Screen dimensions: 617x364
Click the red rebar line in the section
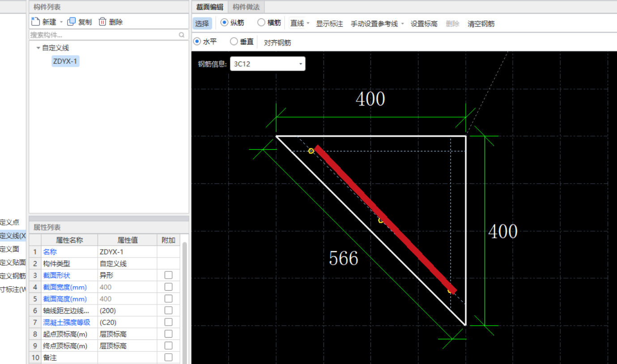pos(385,219)
